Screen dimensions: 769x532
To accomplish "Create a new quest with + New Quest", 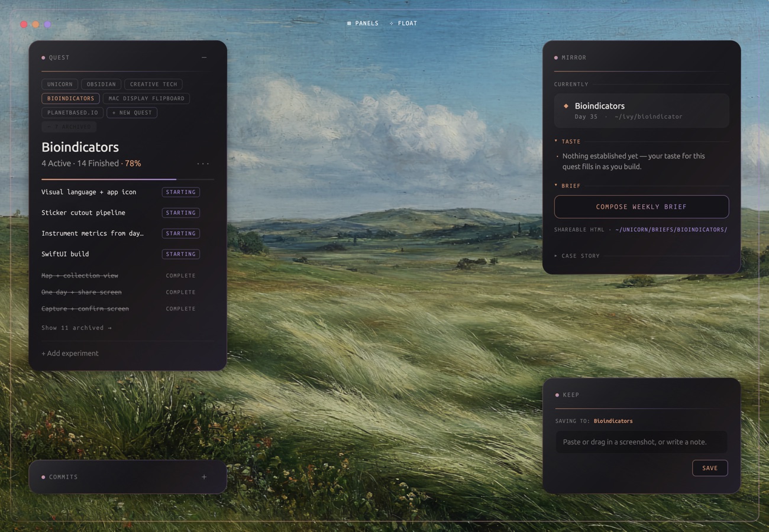I will (x=132, y=112).
